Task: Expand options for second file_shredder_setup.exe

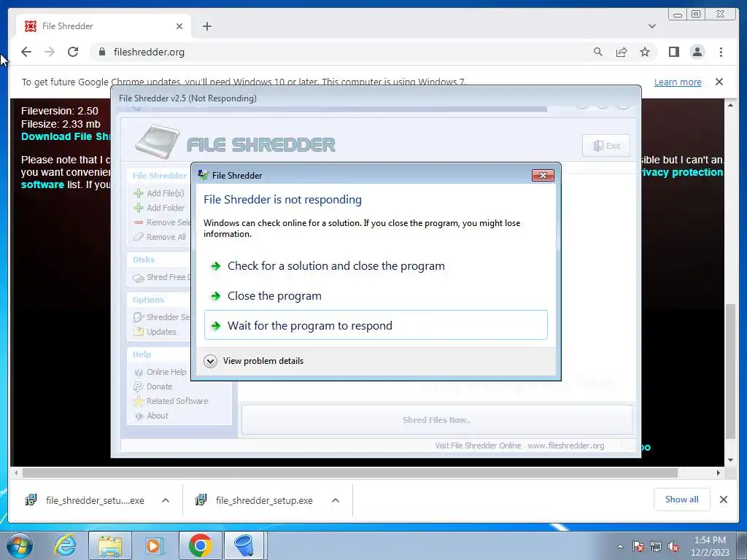Action: 336,500
